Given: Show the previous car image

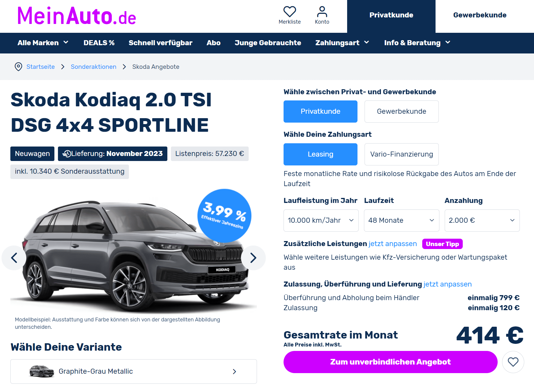Looking at the screenshot, I should point(14,258).
